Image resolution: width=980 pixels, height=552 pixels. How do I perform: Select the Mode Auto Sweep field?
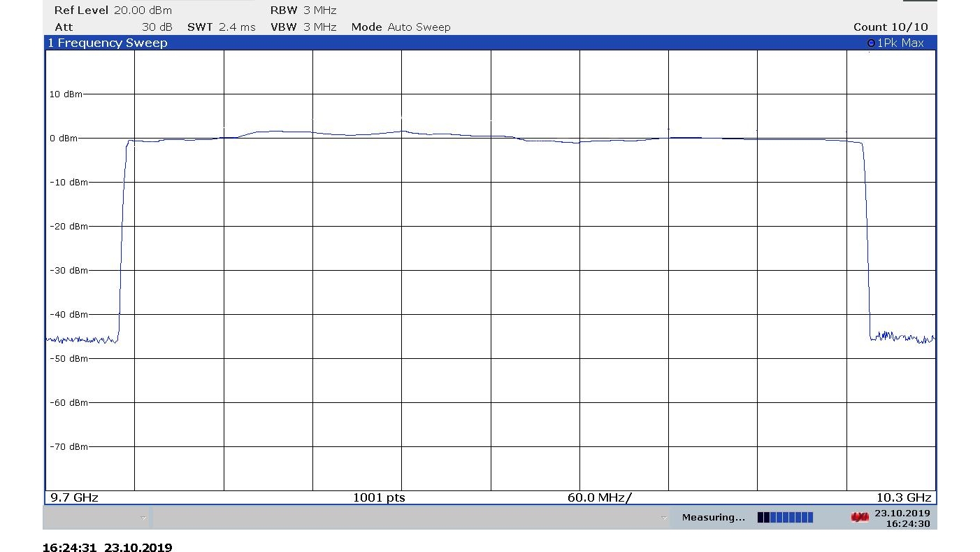[x=401, y=27]
